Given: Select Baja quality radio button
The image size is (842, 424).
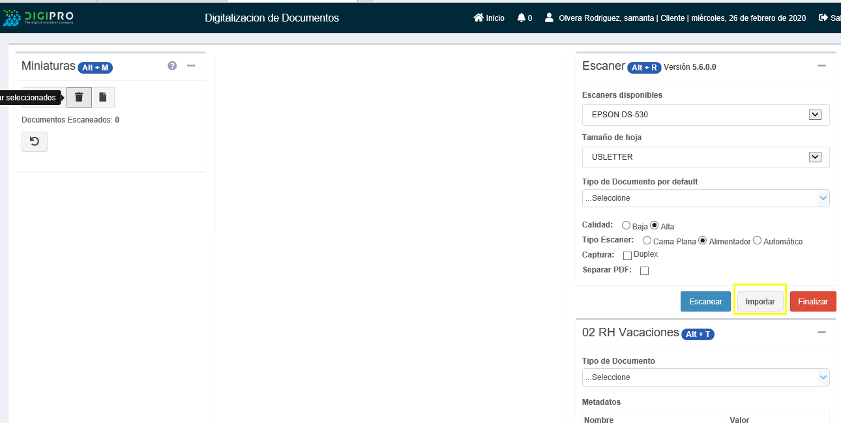Looking at the screenshot, I should coord(626,226).
